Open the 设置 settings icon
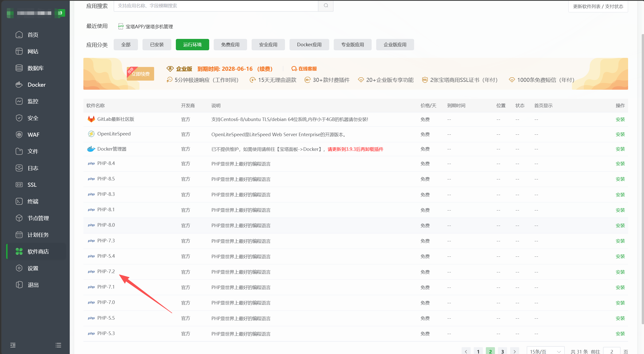644x354 pixels. (x=19, y=268)
